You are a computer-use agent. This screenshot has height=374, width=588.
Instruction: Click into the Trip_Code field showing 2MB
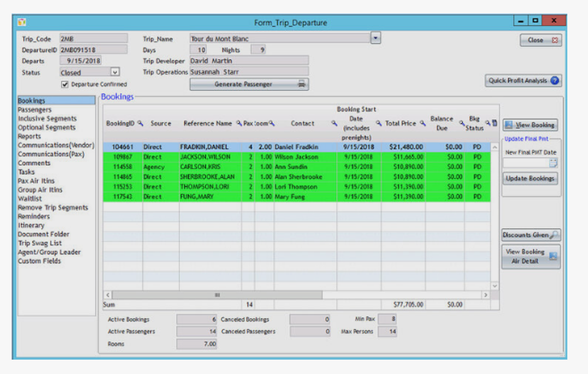tap(93, 39)
